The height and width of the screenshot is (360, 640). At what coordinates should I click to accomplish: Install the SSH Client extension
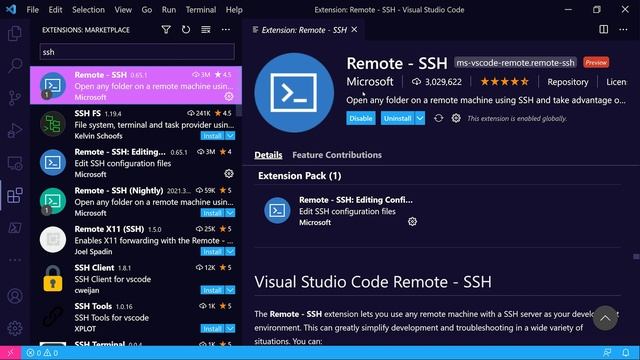click(213, 290)
